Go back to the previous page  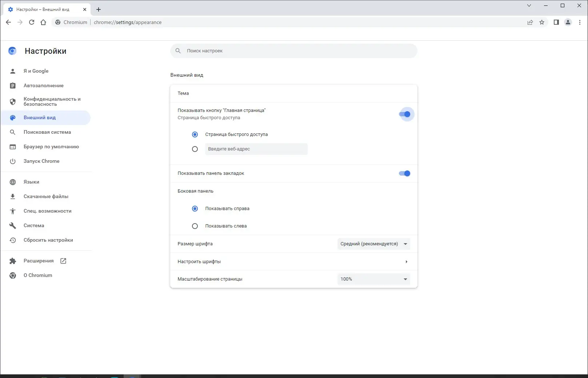pos(8,22)
